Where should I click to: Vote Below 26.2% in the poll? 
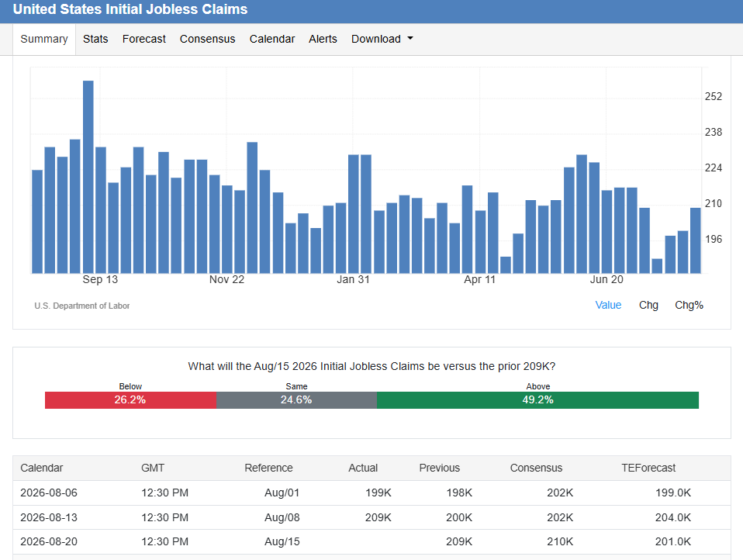point(130,400)
